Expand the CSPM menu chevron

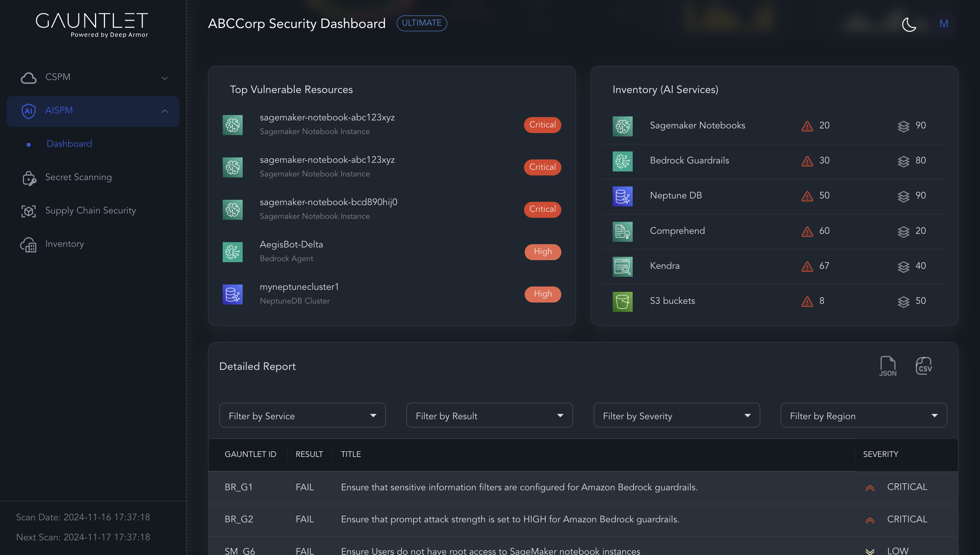165,78
